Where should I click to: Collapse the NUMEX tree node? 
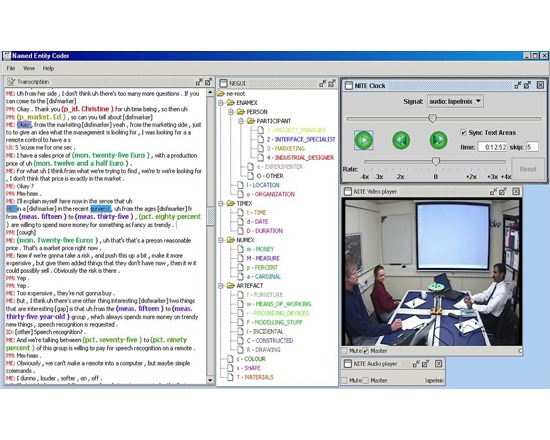(221, 240)
